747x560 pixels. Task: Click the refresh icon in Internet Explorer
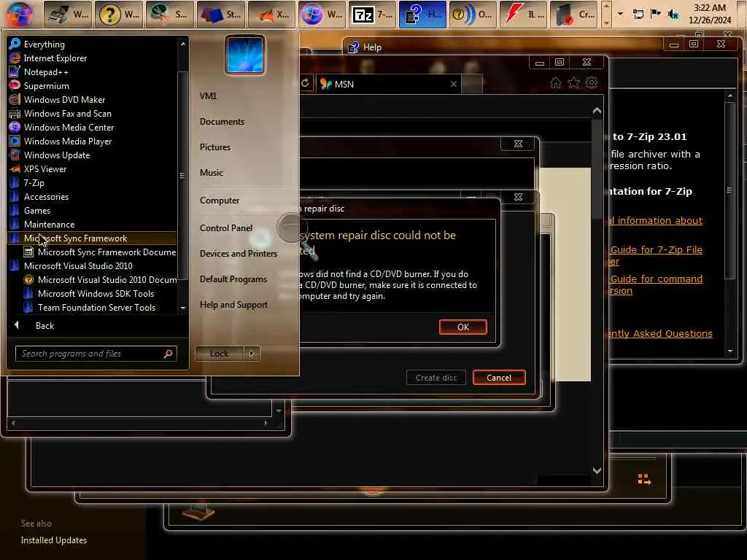(x=305, y=83)
